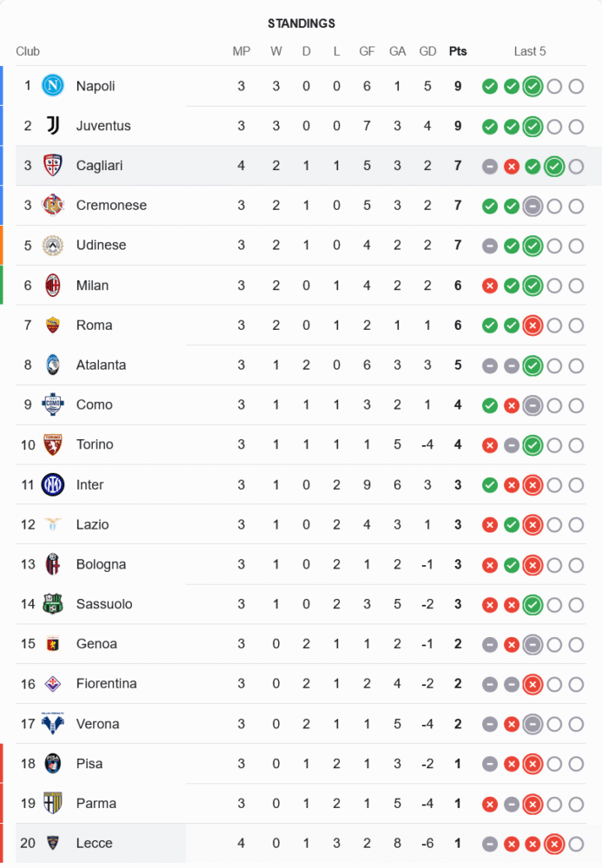Click the Fiorentina club badge
This screenshot has height=868, width=602.
pyautogui.click(x=53, y=684)
